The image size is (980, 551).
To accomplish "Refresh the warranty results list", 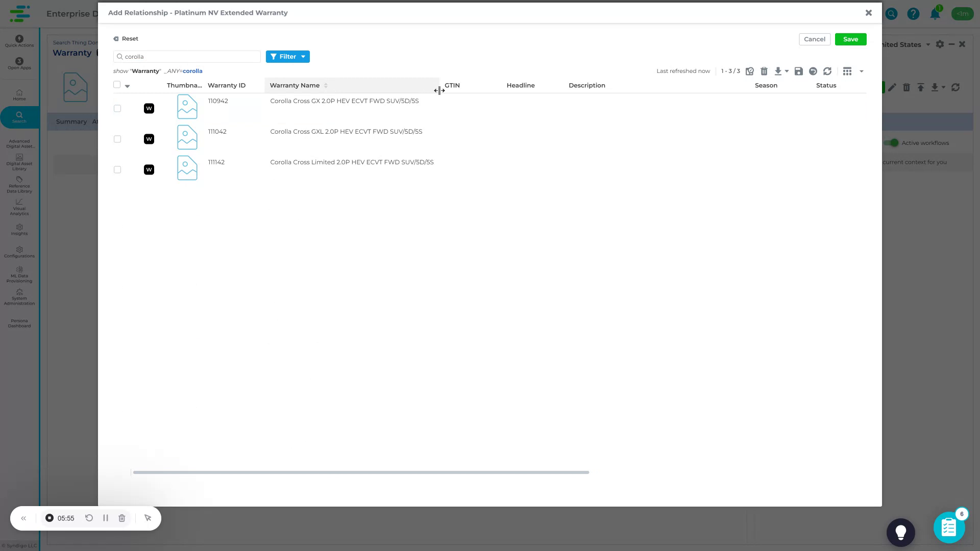I will [827, 71].
